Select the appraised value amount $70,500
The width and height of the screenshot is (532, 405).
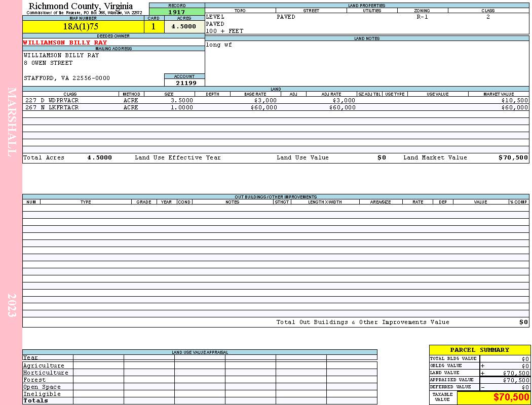pos(516,380)
